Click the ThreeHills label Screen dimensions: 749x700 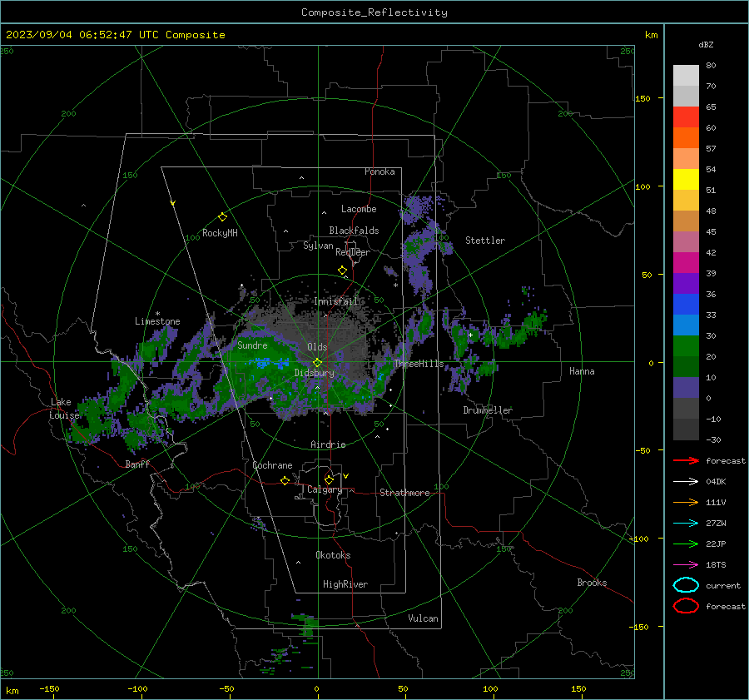coord(419,364)
